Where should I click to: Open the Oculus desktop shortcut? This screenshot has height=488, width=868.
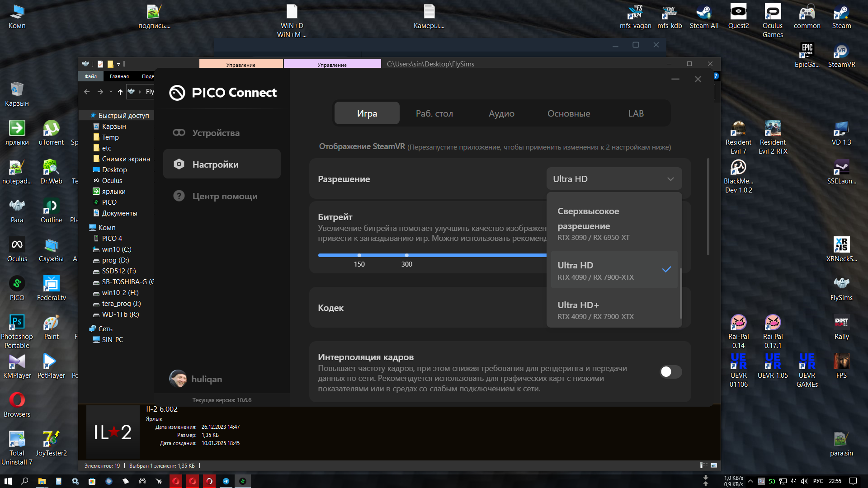[17, 250]
